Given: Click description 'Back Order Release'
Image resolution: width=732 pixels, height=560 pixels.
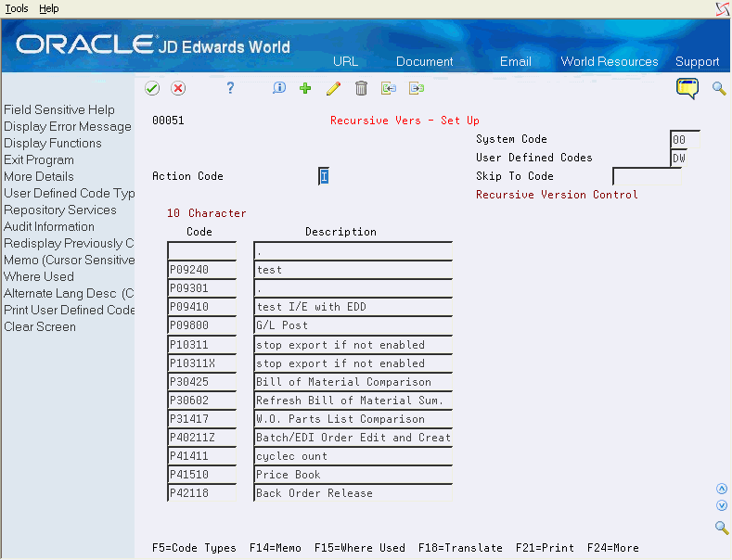Looking at the screenshot, I should [353, 493].
